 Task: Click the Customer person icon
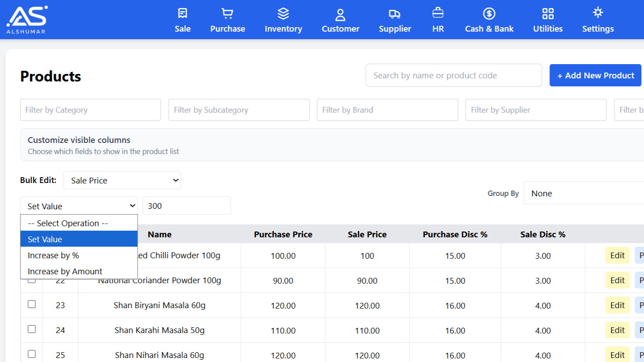coord(340,13)
